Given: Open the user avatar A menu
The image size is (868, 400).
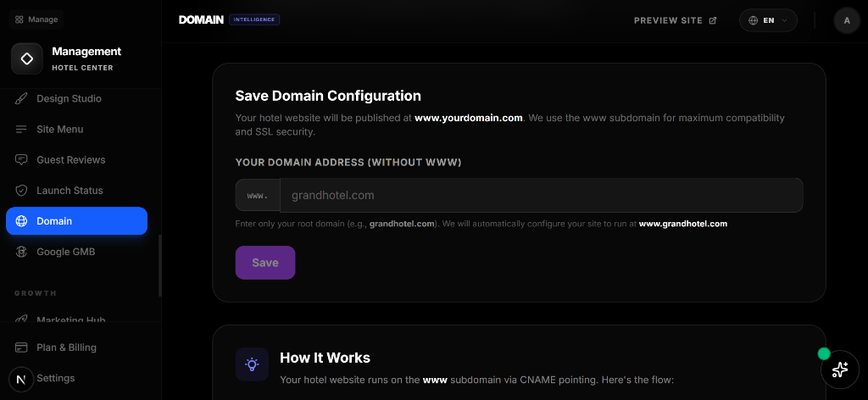Looking at the screenshot, I should 847,20.
